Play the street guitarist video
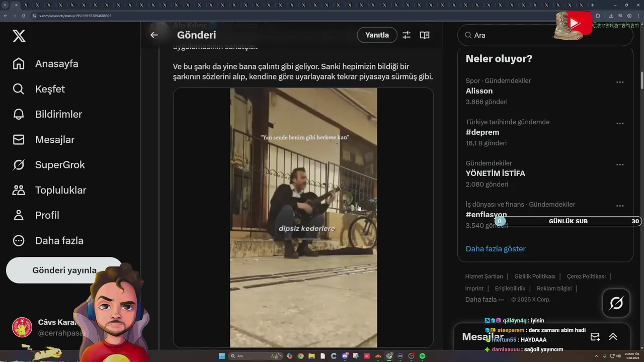 [303, 217]
